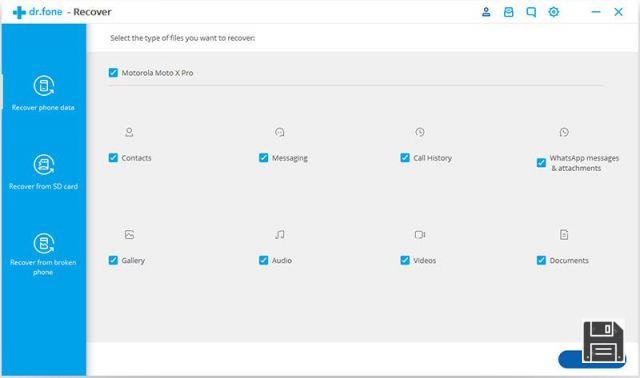The width and height of the screenshot is (640, 378).
Task: Minimize the dr.fone window
Action: click(596, 12)
